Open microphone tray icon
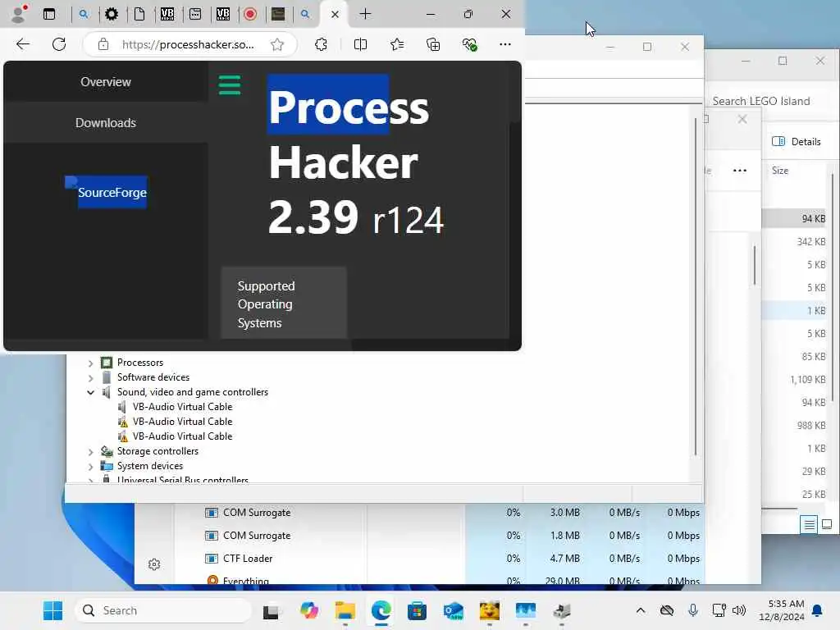The image size is (840, 630). 692,610
